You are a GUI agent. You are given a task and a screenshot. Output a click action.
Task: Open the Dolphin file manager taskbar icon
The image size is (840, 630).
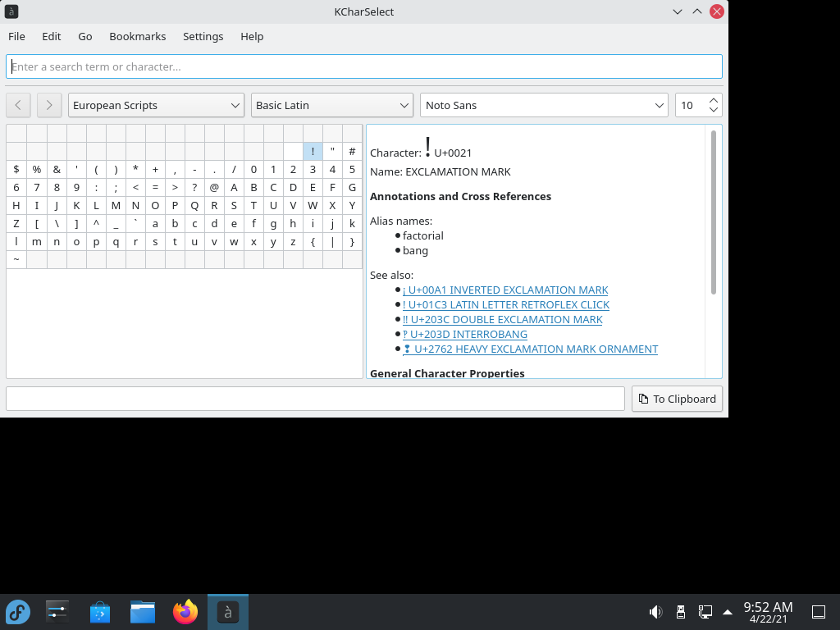pyautogui.click(x=143, y=612)
